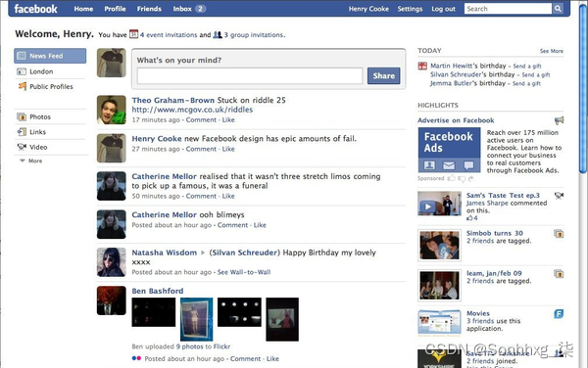Viewport: 588px width, 368px height.
Task: Expand the More sidebar options
Action: click(31, 161)
